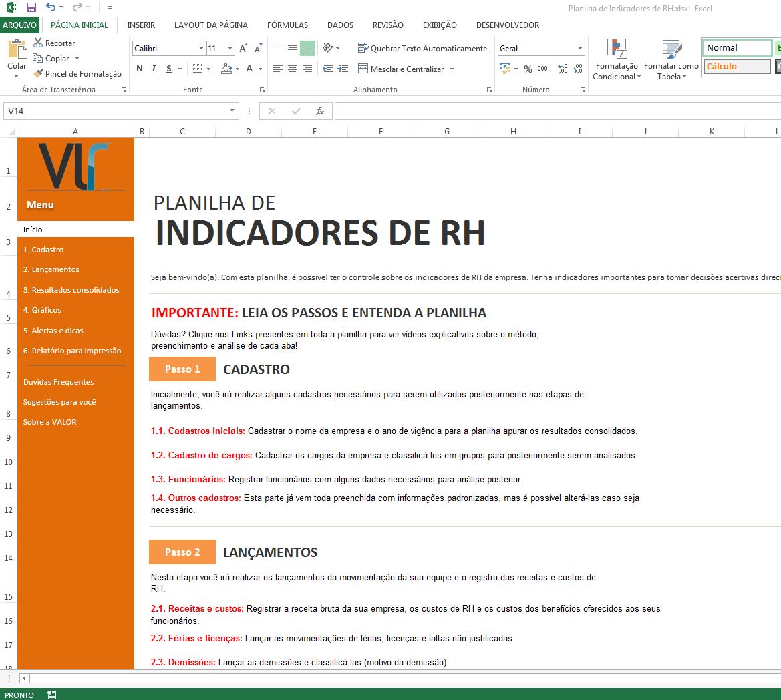Open the Alinhamento dialog launcher
The image size is (781, 700).
(x=489, y=90)
